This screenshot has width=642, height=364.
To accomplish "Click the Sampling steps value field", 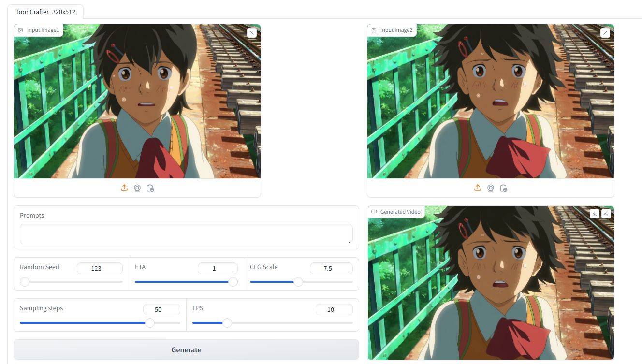I will click(161, 309).
